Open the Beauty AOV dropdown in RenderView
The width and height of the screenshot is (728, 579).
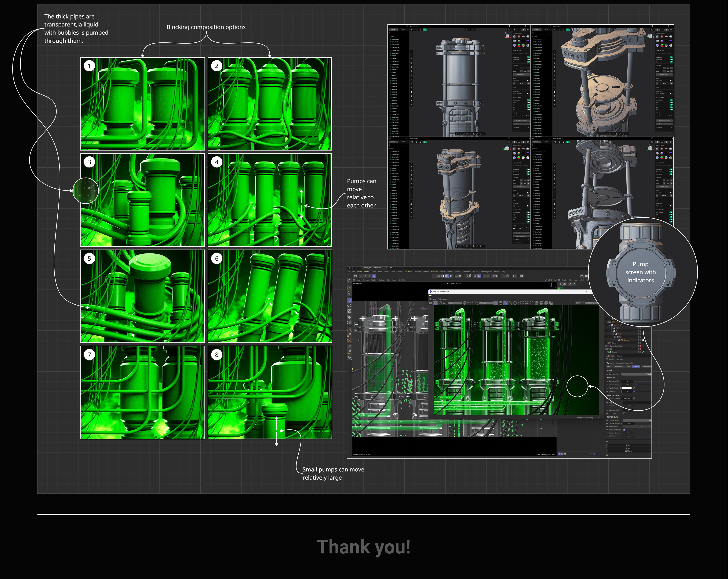[455, 303]
